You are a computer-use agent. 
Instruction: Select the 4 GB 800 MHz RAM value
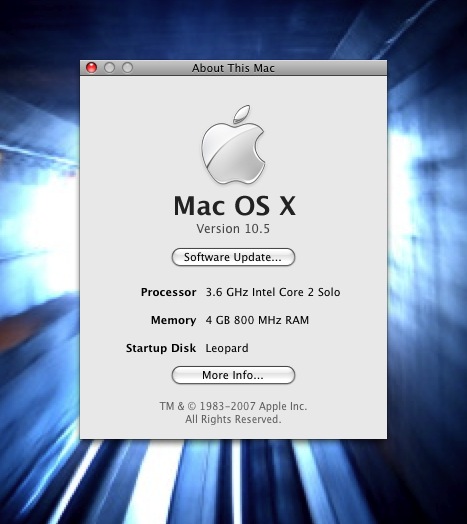pyautogui.click(x=257, y=320)
